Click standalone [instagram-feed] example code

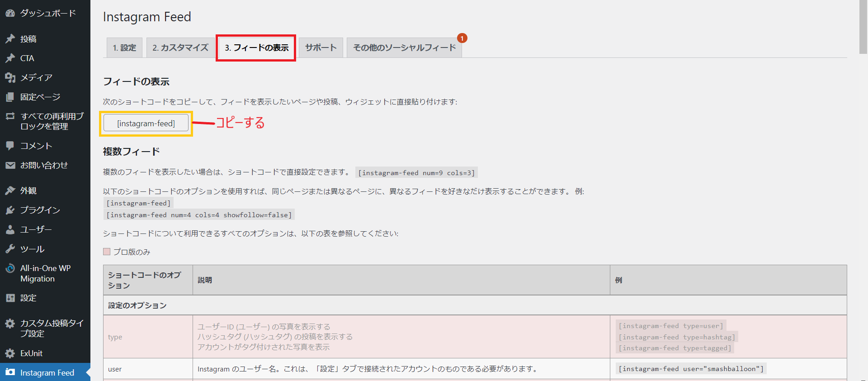(138, 203)
